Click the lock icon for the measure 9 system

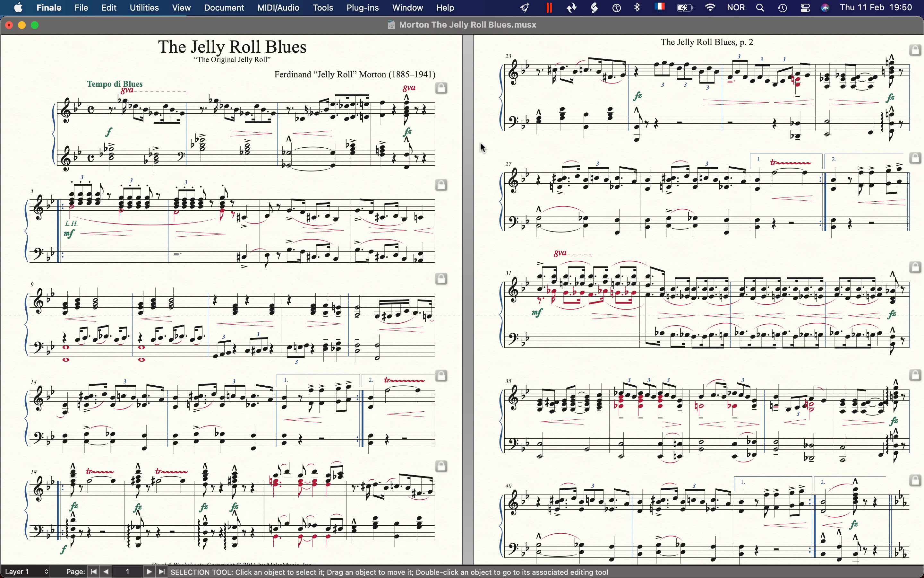[x=442, y=279]
